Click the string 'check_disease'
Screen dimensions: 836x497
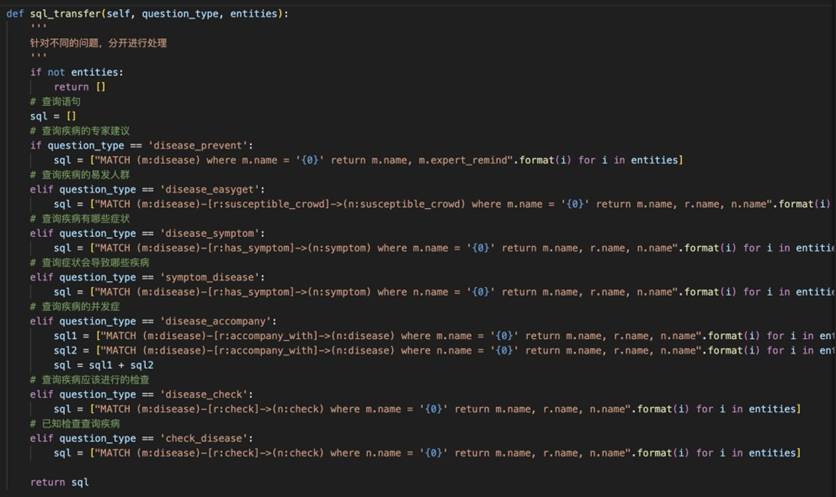point(204,438)
